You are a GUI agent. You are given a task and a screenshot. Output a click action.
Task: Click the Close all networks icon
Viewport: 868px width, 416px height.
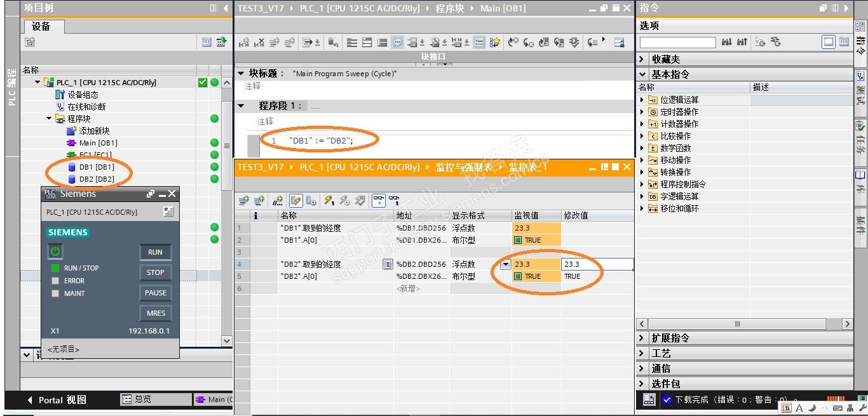[382, 43]
